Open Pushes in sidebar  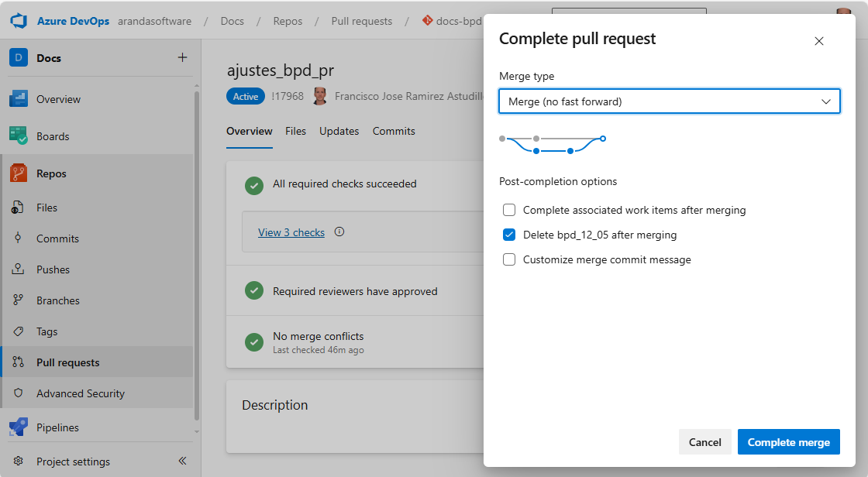pos(53,269)
